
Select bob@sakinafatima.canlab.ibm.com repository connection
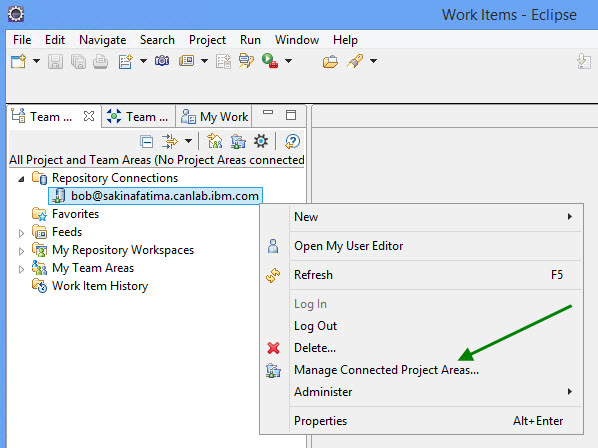(156, 196)
